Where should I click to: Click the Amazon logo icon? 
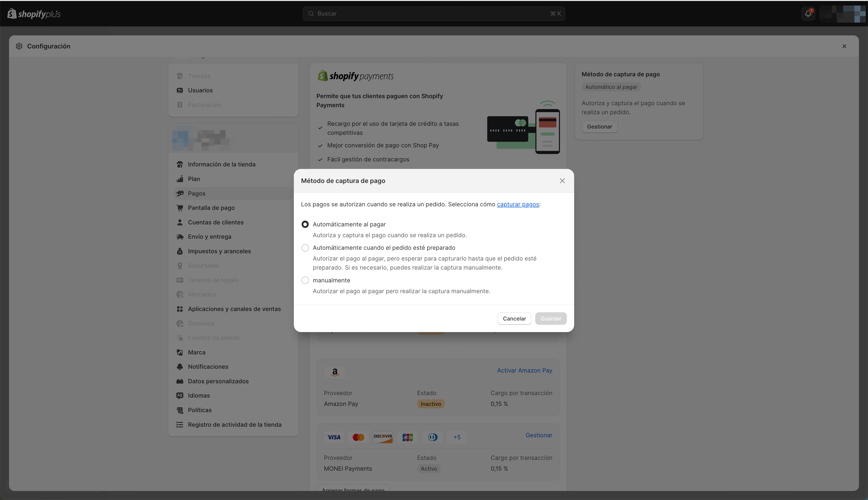335,372
